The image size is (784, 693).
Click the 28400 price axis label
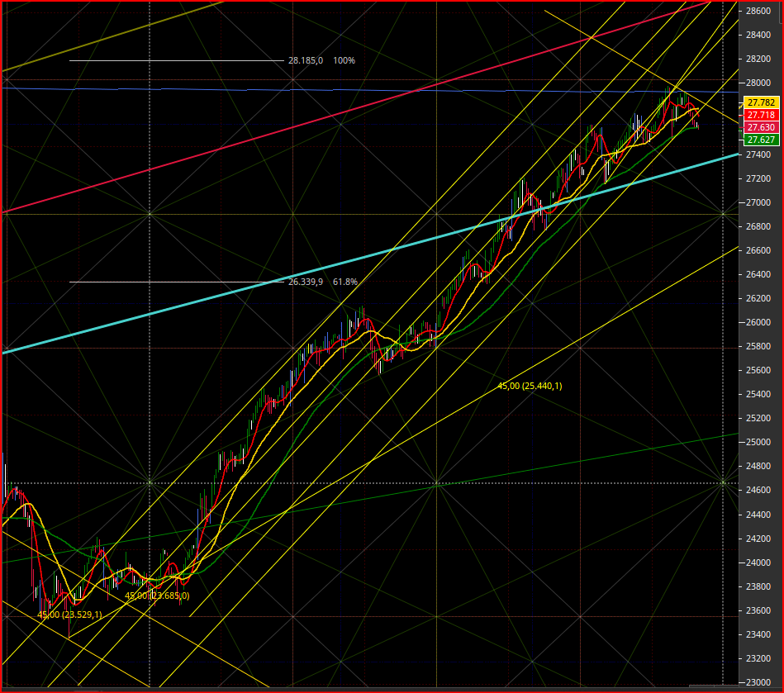758,35
